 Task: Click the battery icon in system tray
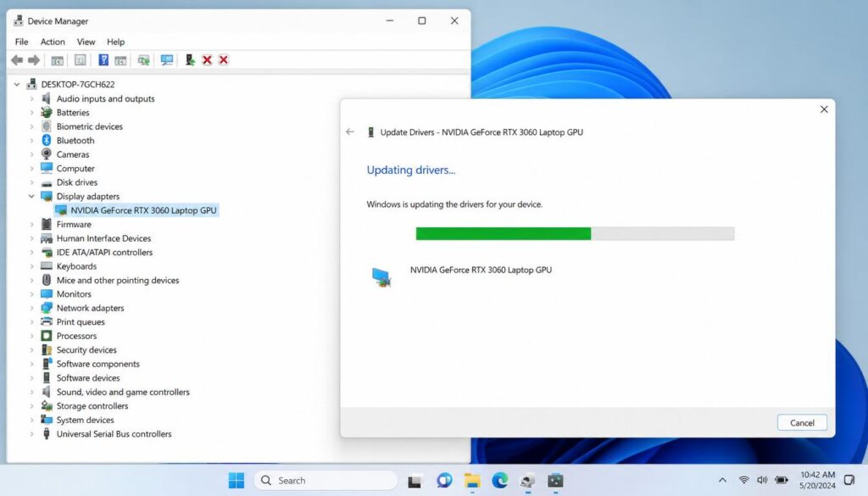(782, 480)
